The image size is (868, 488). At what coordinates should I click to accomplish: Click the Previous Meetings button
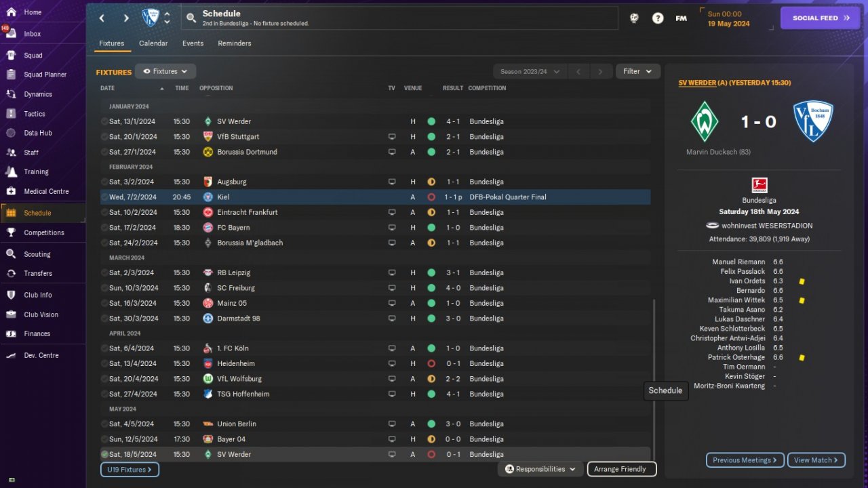(x=745, y=460)
